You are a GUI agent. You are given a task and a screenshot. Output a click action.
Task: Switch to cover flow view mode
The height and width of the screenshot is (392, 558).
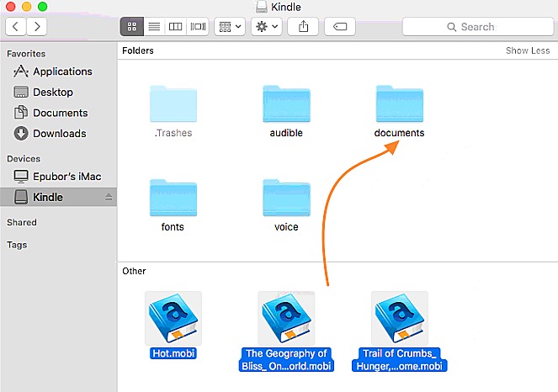(x=198, y=27)
